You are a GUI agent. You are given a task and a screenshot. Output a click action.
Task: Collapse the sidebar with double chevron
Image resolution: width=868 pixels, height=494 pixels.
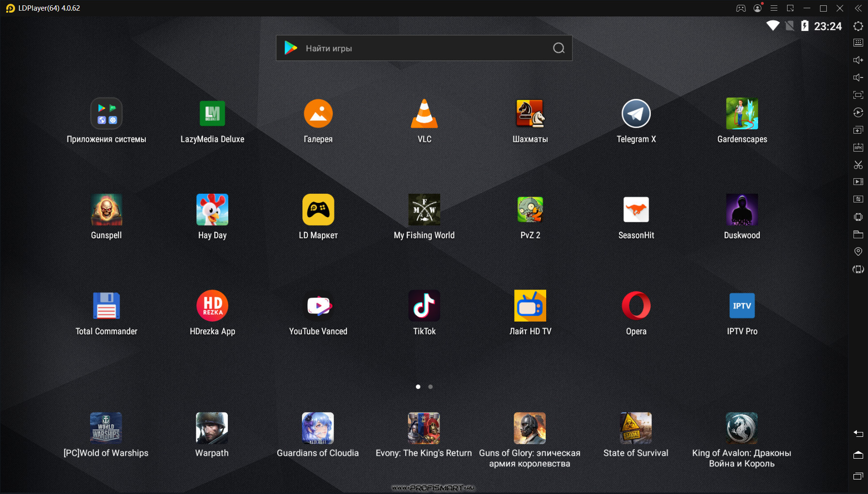pos(858,8)
